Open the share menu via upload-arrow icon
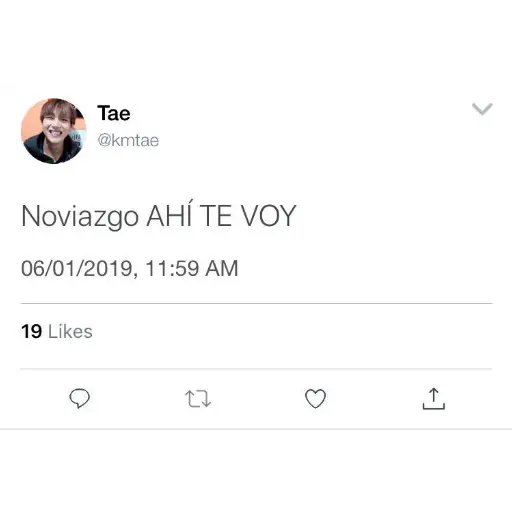 (434, 398)
